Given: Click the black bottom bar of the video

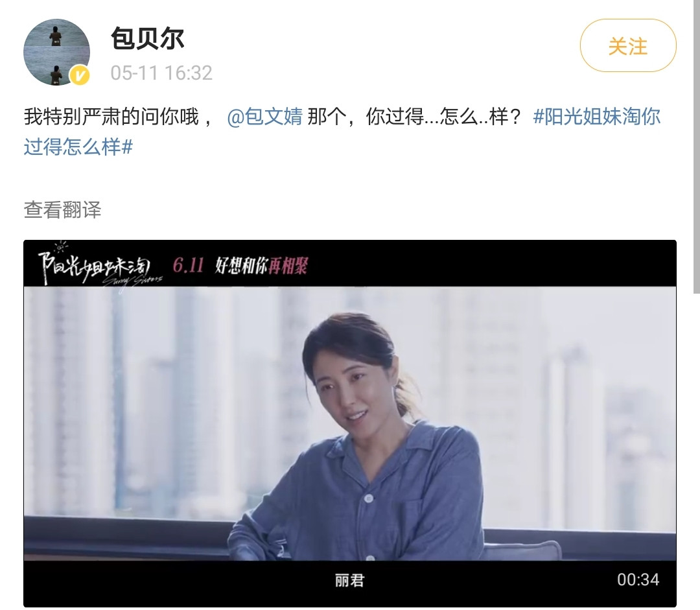Looking at the screenshot, I should 350,583.
